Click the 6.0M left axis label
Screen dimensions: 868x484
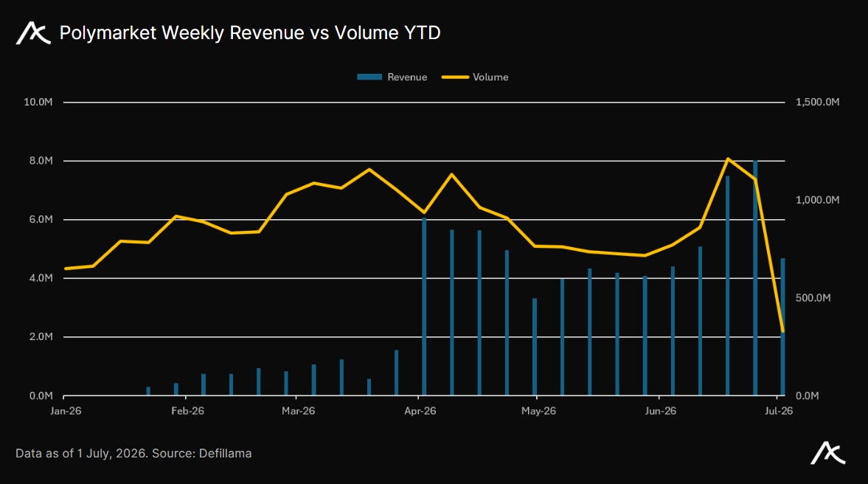point(41,219)
